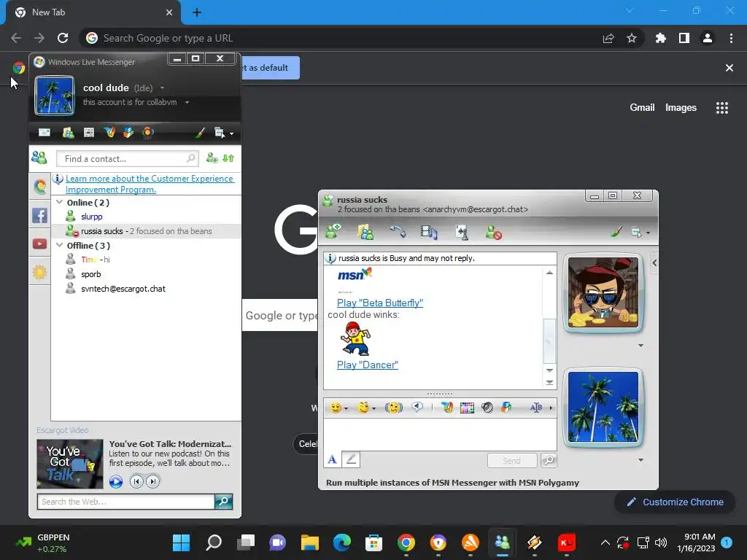The height and width of the screenshot is (560, 747).
Task: Click the orange circular icon in Messenger toolbar
Action: click(x=147, y=133)
